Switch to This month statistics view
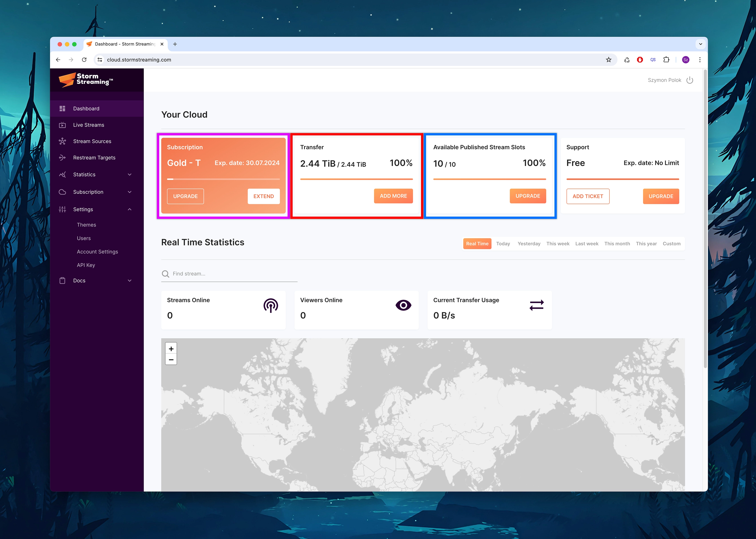756x539 pixels. pyautogui.click(x=617, y=243)
